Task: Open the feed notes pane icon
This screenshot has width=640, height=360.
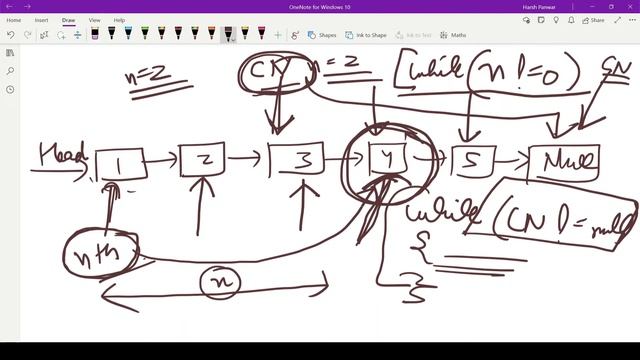Action: (541, 20)
